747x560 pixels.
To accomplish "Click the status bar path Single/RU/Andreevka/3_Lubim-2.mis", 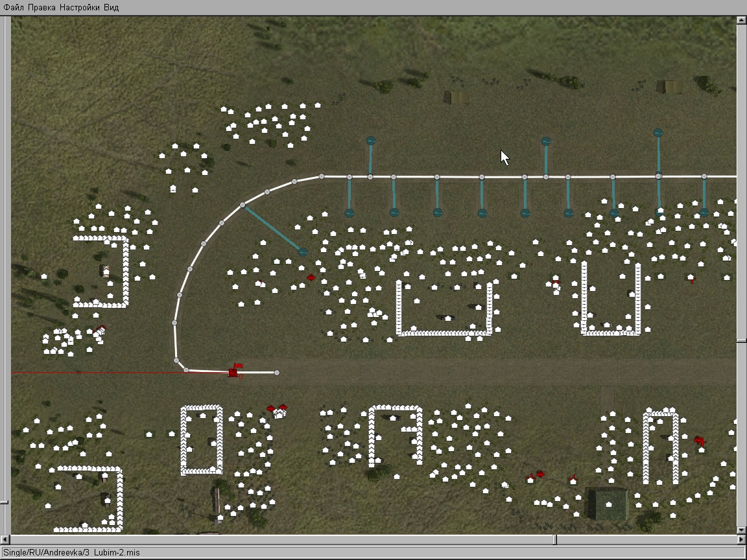I will [x=71, y=552].
